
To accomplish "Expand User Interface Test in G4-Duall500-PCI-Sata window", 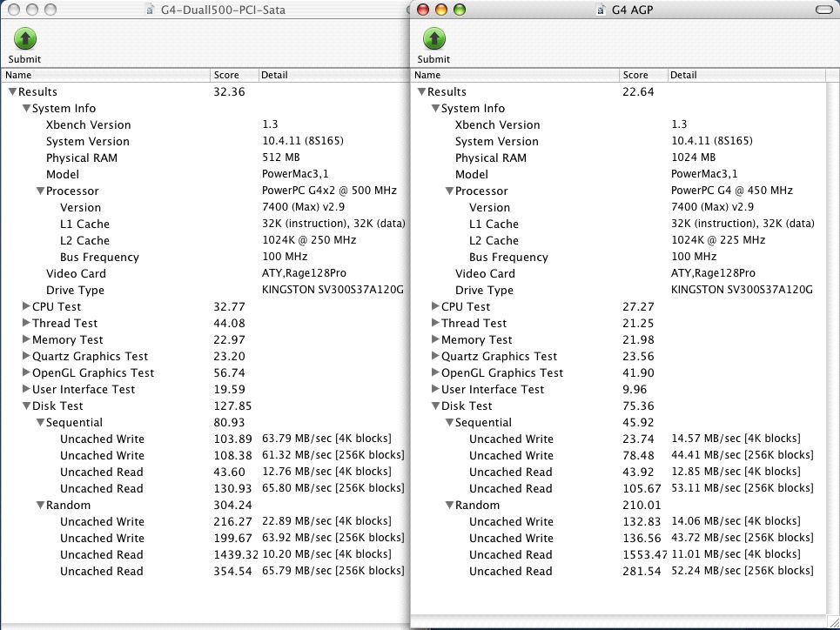I will [x=26, y=390].
